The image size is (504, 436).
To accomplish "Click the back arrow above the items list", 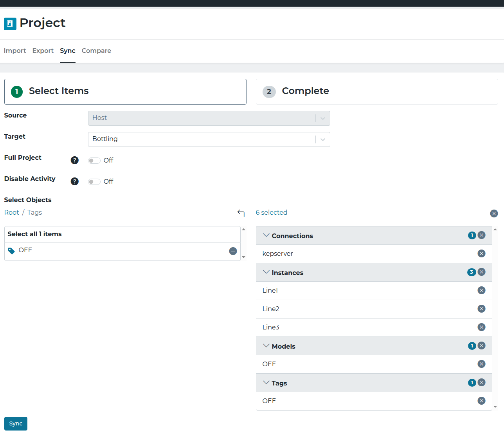I will (x=241, y=213).
